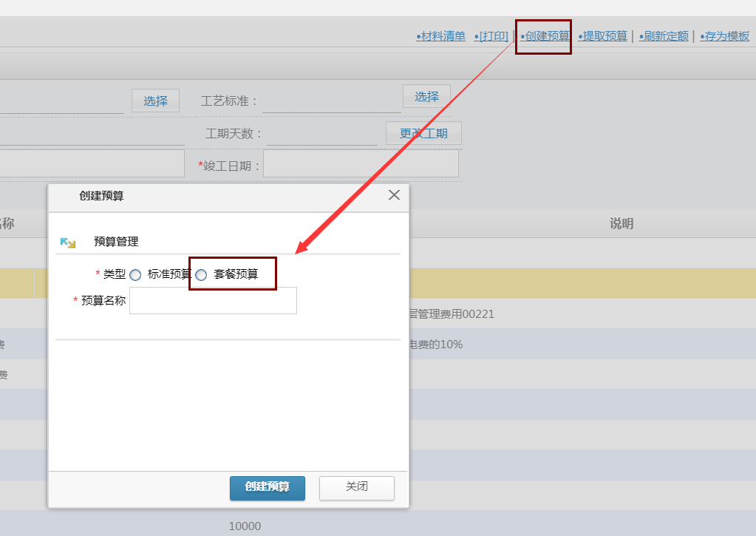Click 选择 button right of 工艺标准 field
756x536 pixels.
click(x=426, y=96)
